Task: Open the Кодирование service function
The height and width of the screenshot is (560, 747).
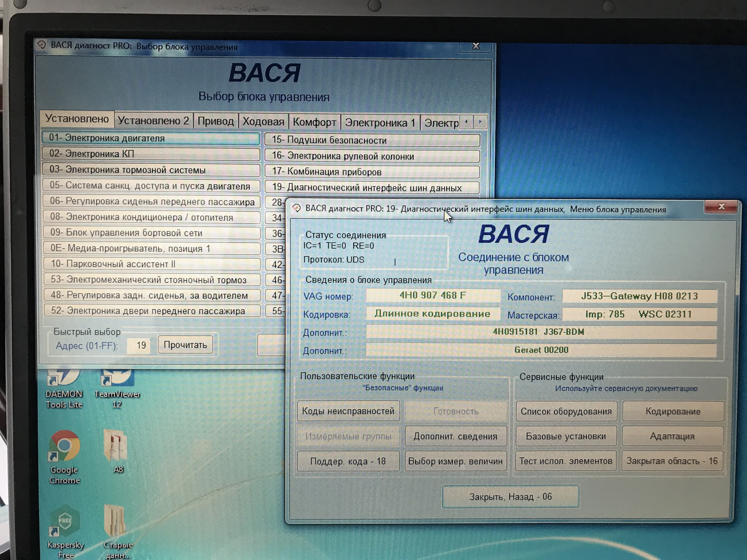Action: (x=673, y=411)
